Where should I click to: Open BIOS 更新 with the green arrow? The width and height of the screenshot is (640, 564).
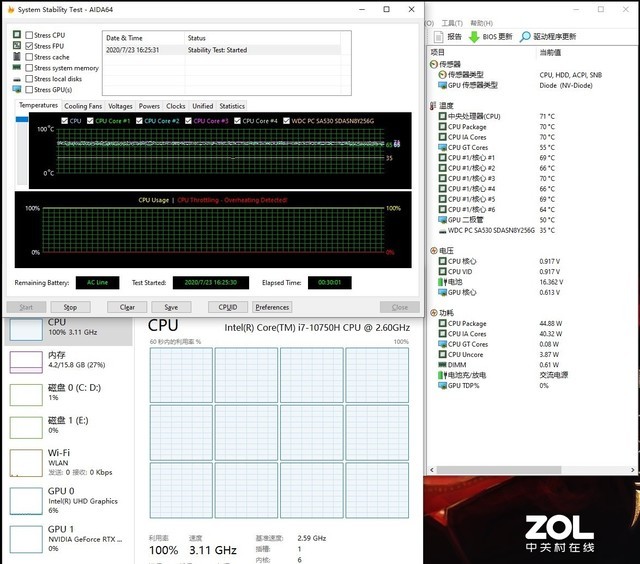click(x=474, y=36)
